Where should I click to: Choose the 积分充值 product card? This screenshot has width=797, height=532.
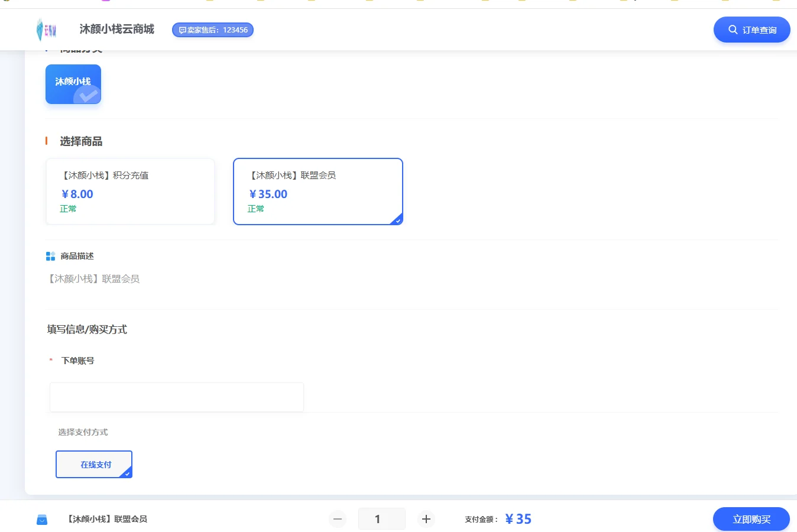tap(130, 192)
